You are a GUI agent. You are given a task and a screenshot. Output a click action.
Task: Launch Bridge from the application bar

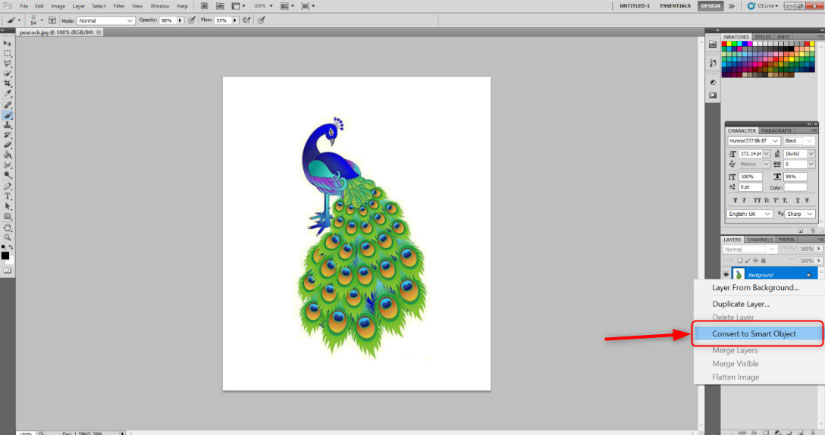(204, 6)
